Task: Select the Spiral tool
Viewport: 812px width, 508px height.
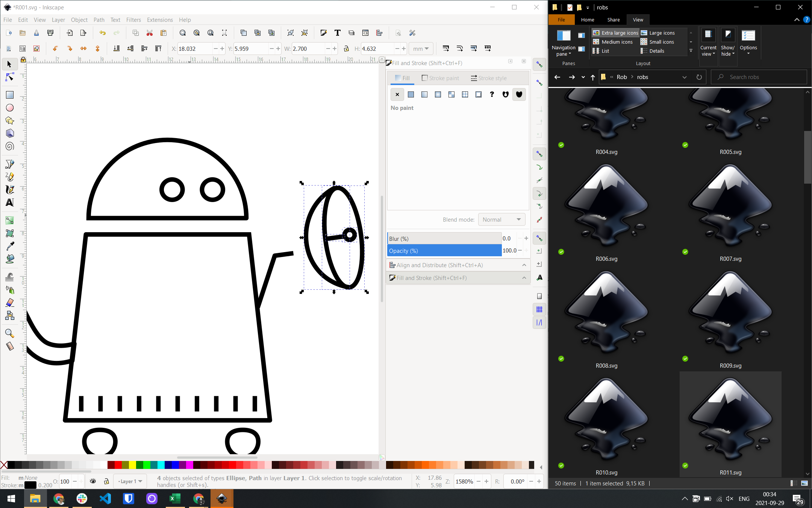Action: coord(10,146)
